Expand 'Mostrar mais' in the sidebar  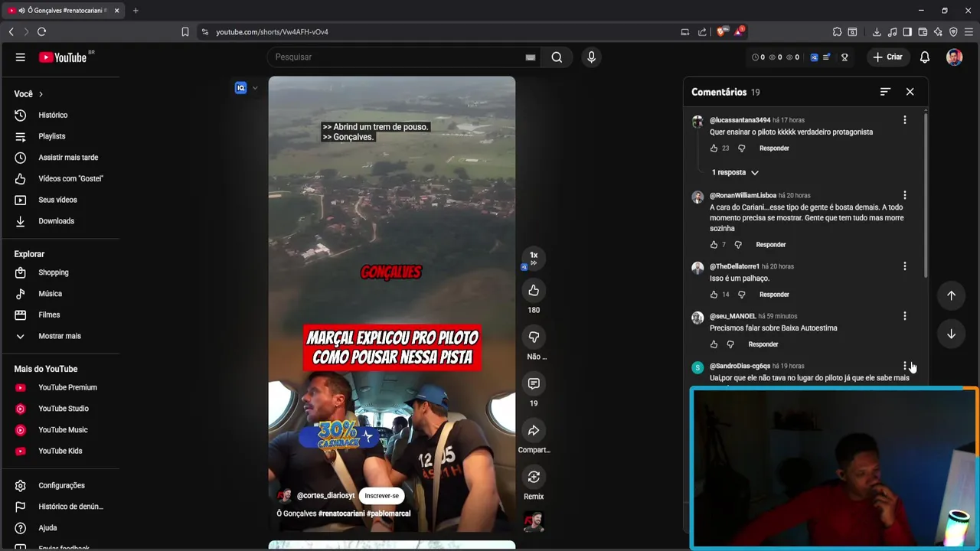coord(60,336)
